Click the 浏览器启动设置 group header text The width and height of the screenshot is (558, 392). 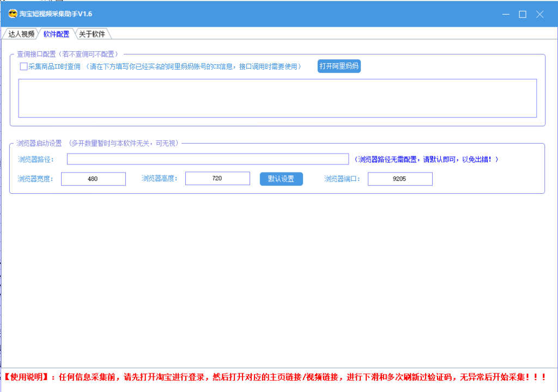39,143
